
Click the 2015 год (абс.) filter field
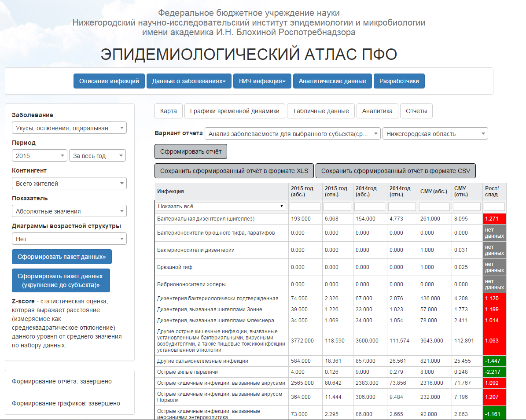(305, 206)
